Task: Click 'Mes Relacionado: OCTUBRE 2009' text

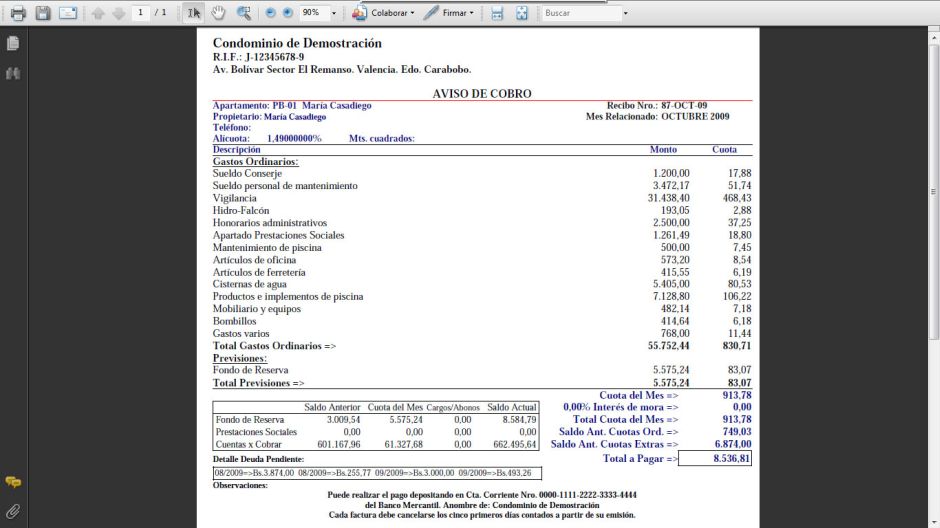Action: (x=658, y=117)
